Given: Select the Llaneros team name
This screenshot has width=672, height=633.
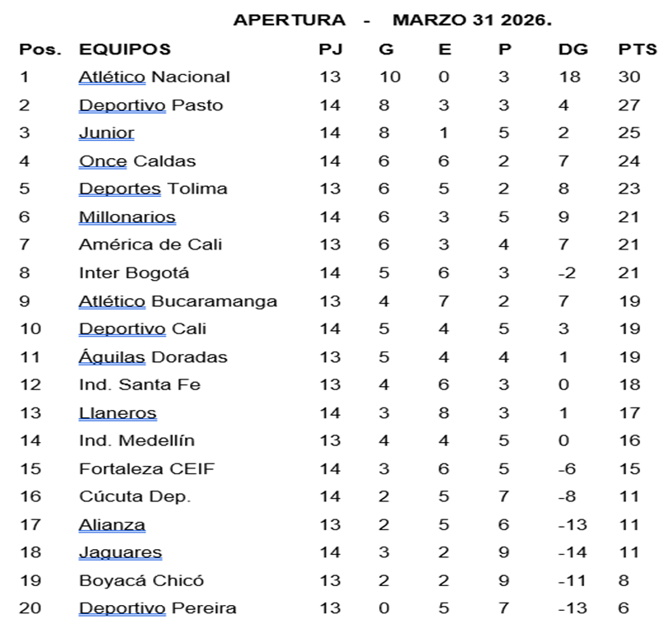Looking at the screenshot, I should click(117, 413).
